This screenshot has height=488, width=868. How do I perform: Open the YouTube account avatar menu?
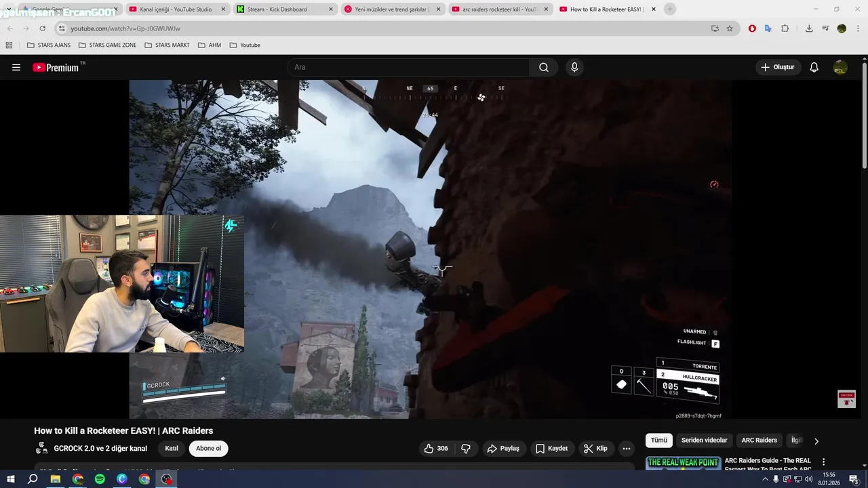(x=840, y=67)
